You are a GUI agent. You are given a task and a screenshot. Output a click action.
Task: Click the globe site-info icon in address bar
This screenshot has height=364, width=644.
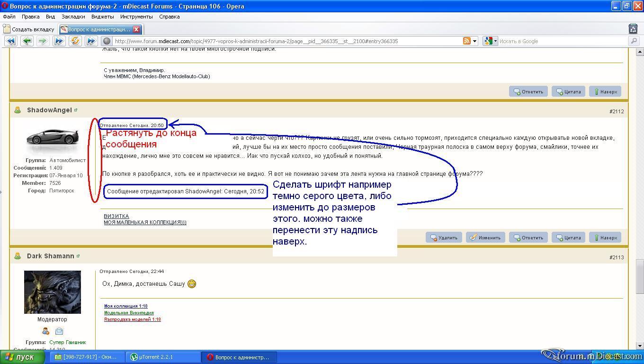[107, 41]
